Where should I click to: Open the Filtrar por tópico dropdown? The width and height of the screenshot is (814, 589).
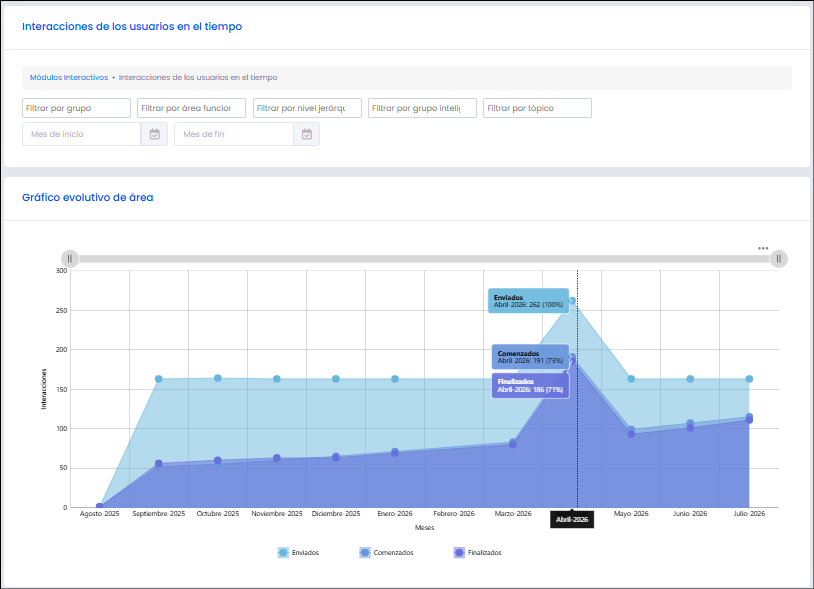pos(537,108)
